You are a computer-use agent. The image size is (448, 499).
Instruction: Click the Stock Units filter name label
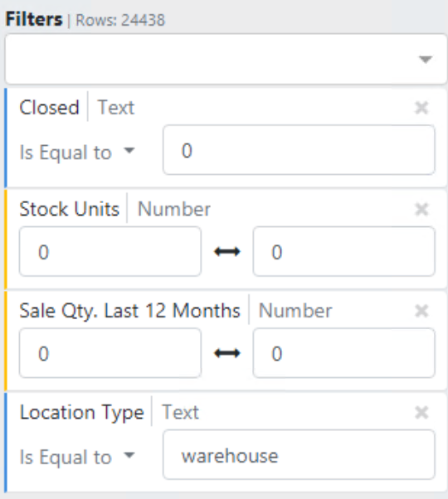click(70, 209)
